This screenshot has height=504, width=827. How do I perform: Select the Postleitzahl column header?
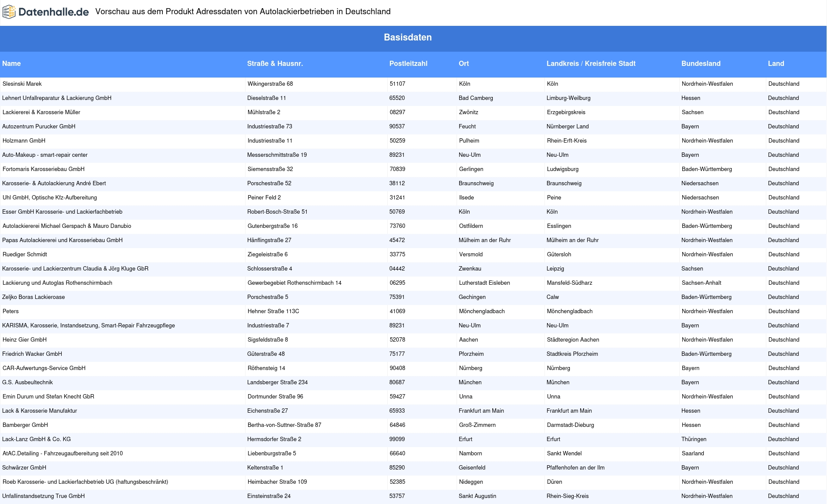(408, 64)
